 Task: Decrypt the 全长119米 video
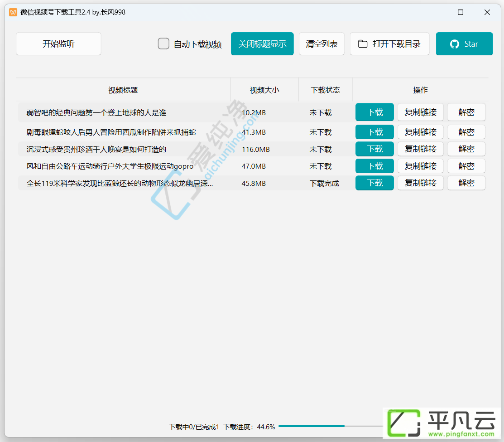466,183
